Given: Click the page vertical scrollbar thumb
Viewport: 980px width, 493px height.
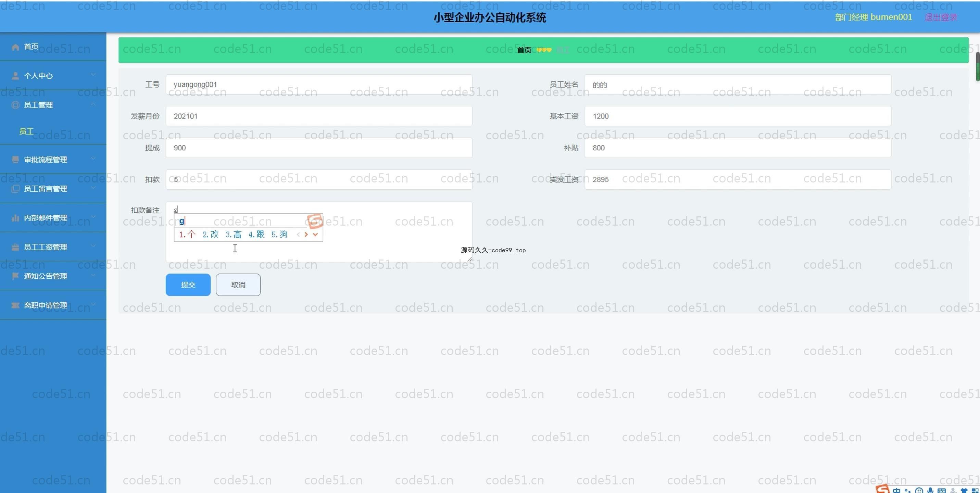Looking at the screenshot, I should coord(978,66).
